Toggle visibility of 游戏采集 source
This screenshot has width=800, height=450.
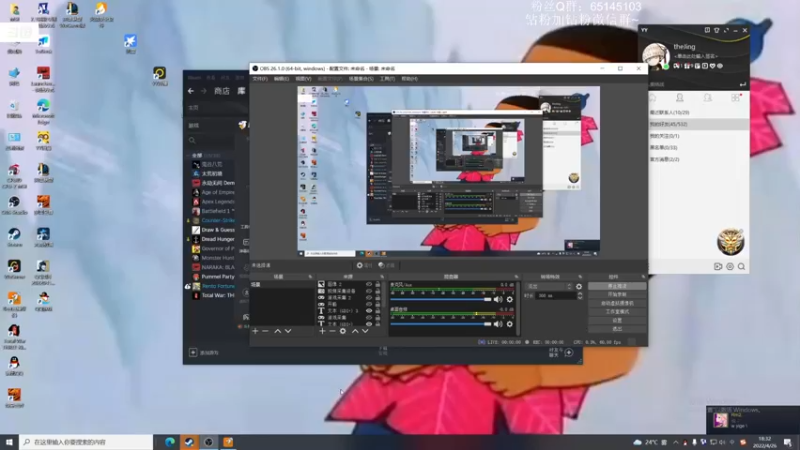coord(369,317)
